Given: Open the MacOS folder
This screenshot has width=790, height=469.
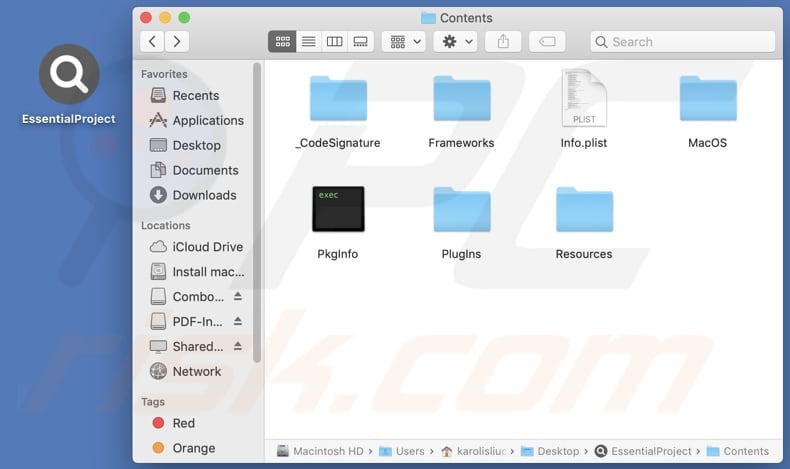Looking at the screenshot, I should [x=707, y=100].
